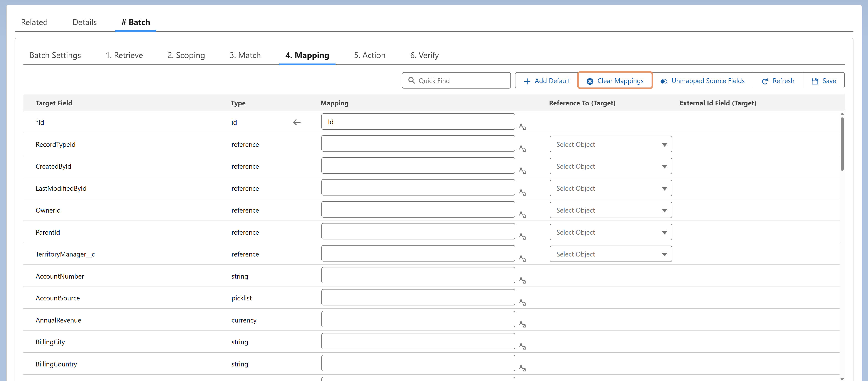Click the *Id target field label
868x381 pixels.
(x=40, y=122)
